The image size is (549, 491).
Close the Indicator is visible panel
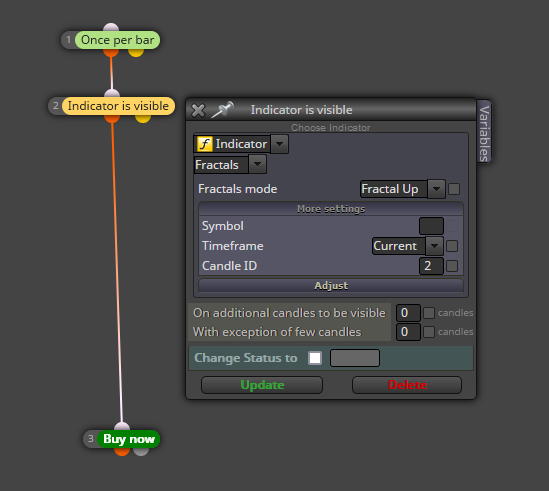coord(198,110)
